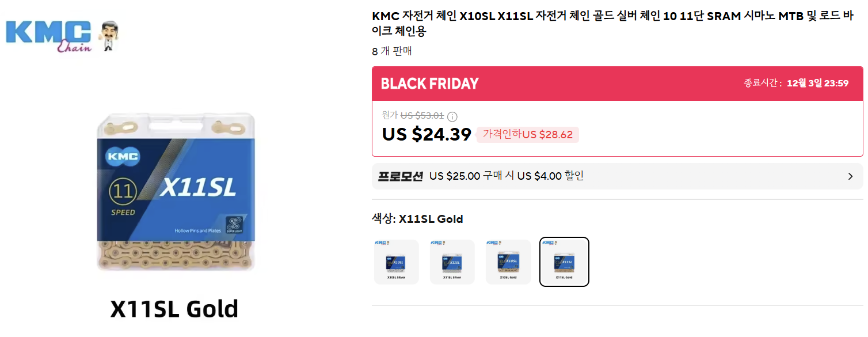Choose the X11SL Silver variant swatch
The image size is (868, 337).
click(452, 262)
